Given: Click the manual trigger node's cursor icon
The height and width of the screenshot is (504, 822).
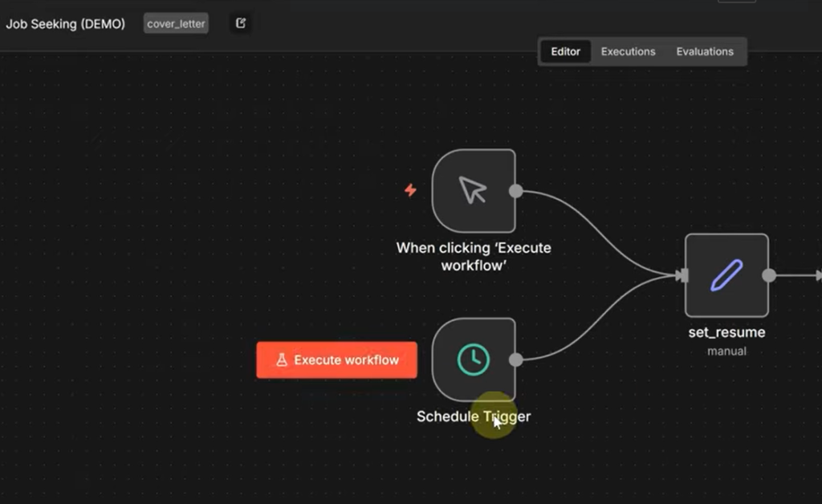Looking at the screenshot, I should click(x=473, y=190).
